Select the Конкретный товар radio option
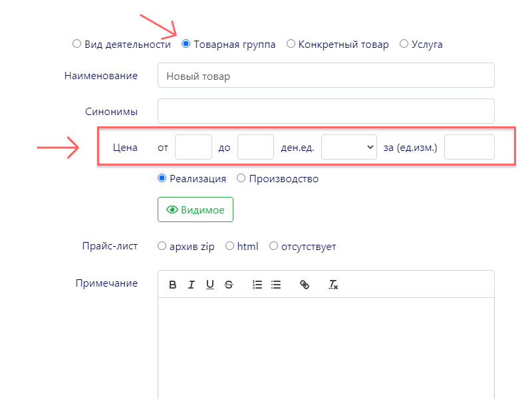532x399 pixels. (x=291, y=45)
